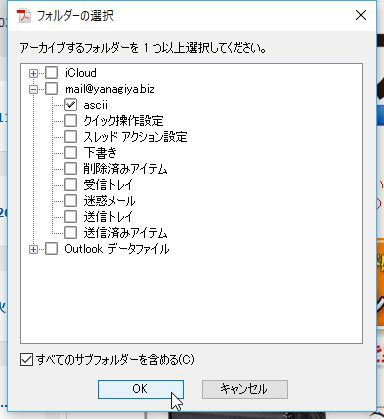Collapse the mail@yanagiya.biz tree node
384x419 pixels.
[x=33, y=89]
